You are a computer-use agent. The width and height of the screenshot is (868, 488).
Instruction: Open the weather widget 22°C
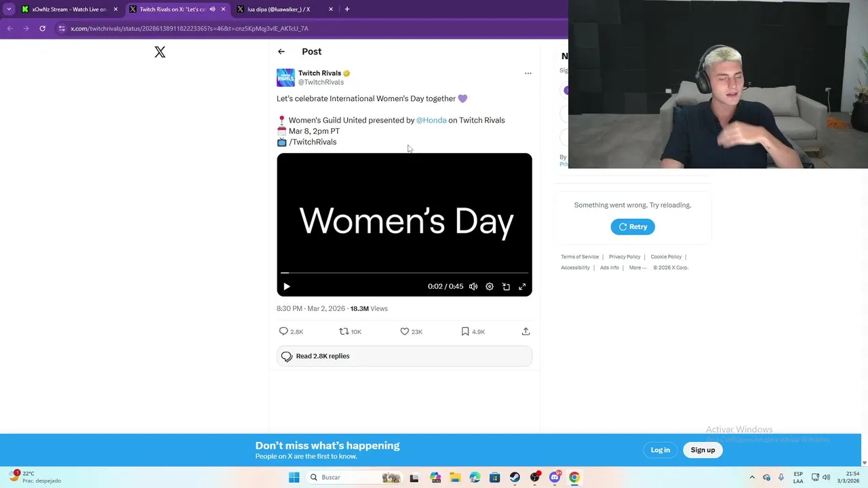coord(35,477)
